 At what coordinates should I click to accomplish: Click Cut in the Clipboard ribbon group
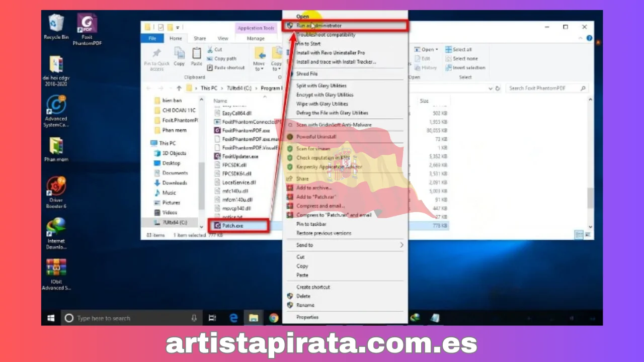(214, 49)
